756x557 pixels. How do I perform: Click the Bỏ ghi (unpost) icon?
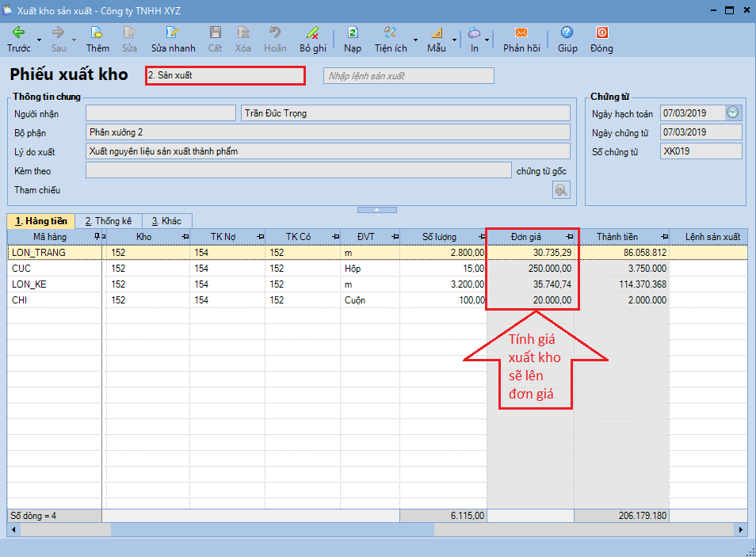tap(313, 33)
